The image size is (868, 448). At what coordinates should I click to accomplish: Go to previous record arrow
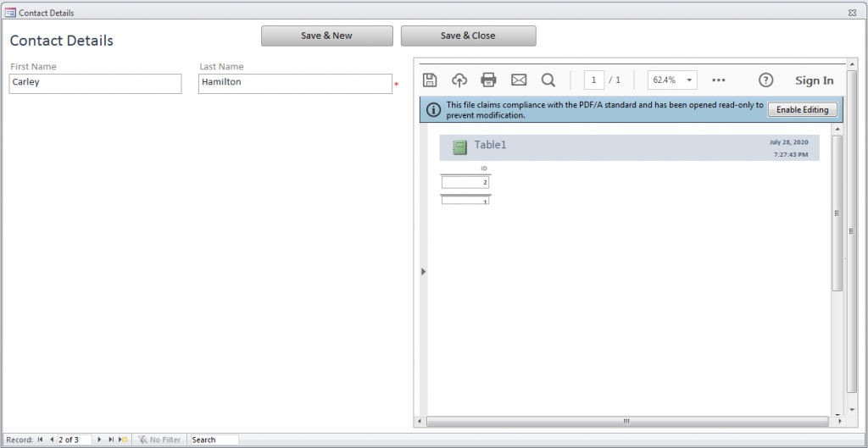tap(51, 440)
